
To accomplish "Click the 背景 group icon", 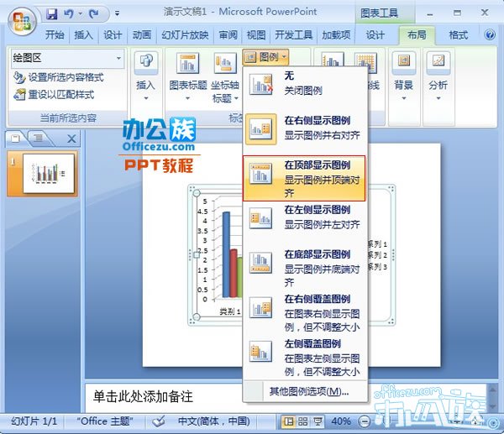I will [x=404, y=62].
